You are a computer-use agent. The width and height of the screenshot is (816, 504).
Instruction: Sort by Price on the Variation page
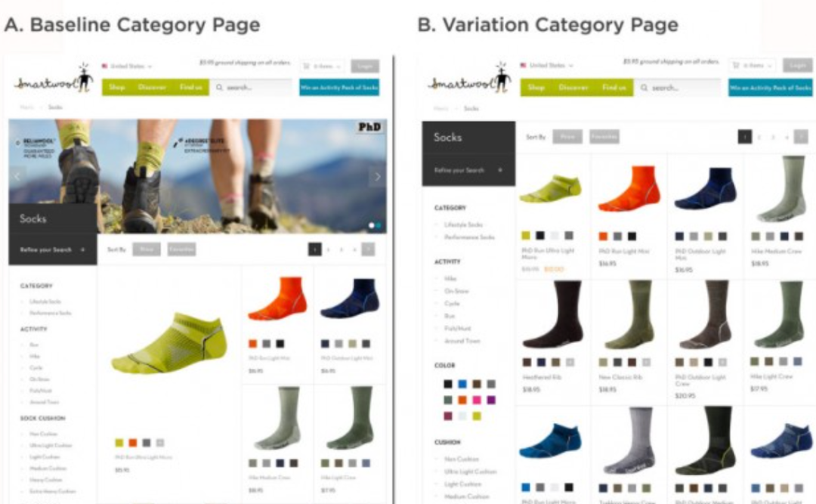click(567, 137)
